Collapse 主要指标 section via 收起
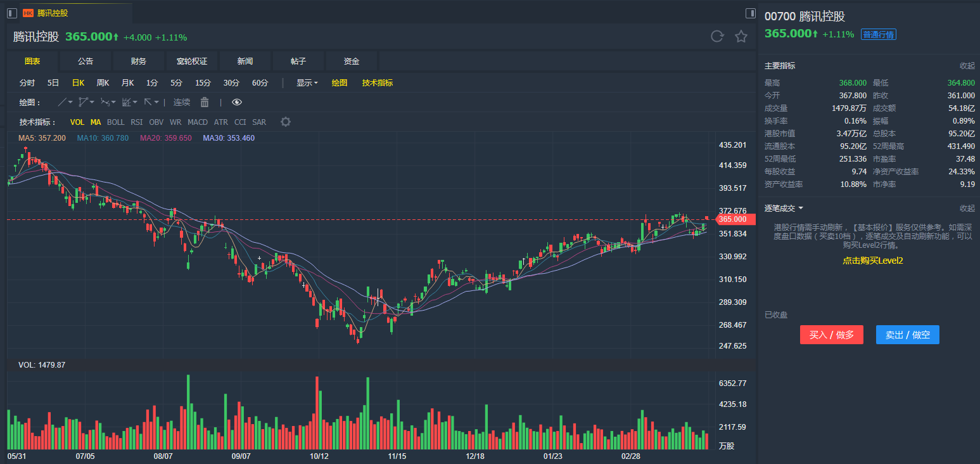The image size is (980, 464). click(967, 65)
